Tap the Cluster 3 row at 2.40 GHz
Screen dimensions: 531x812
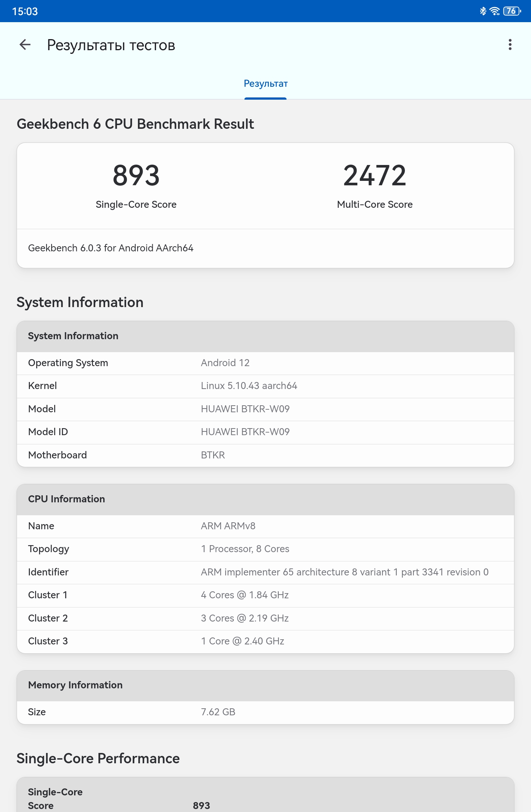[265, 641]
